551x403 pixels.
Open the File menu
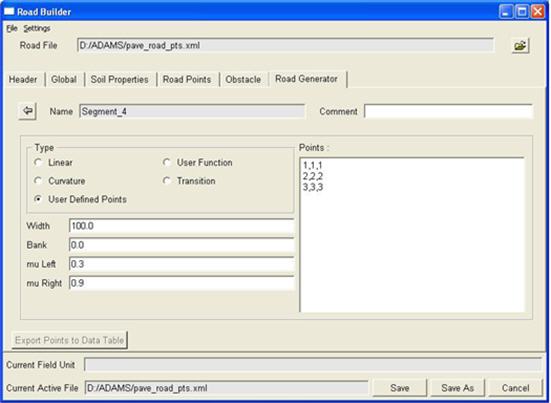click(x=12, y=28)
